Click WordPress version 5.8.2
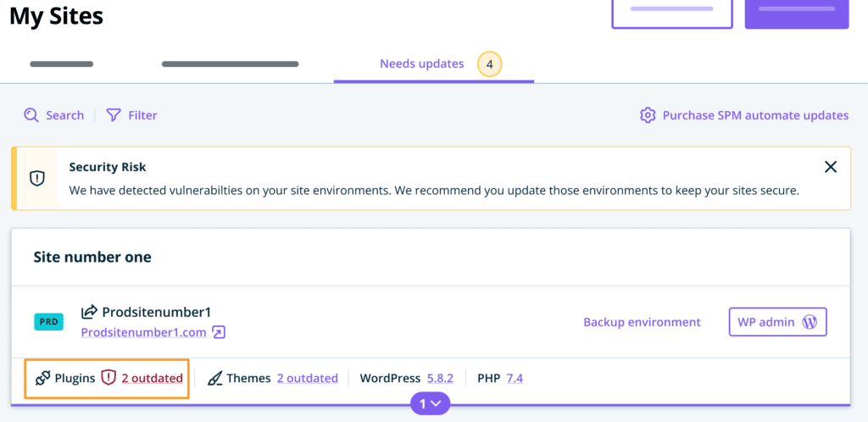The height and width of the screenshot is (422, 868). click(x=440, y=378)
